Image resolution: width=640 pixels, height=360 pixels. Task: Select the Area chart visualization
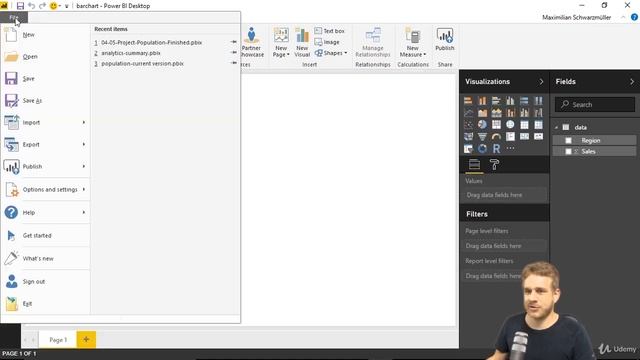(x=482, y=113)
